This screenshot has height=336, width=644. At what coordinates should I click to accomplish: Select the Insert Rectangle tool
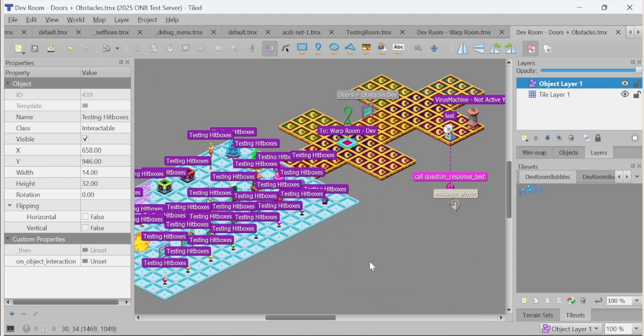tap(302, 48)
